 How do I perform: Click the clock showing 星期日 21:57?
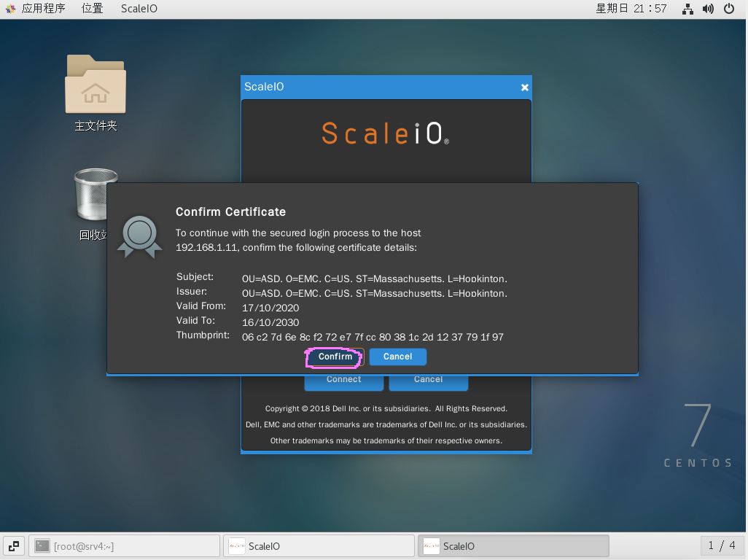tap(631, 9)
